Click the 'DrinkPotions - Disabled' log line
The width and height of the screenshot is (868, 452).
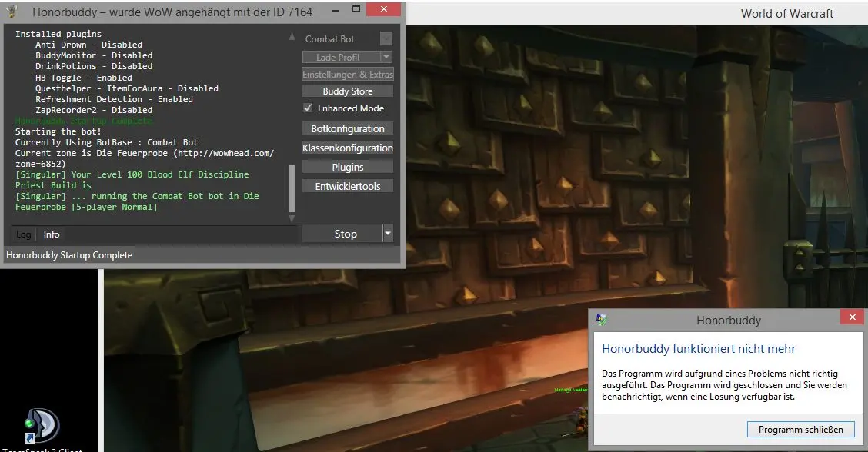pos(94,66)
